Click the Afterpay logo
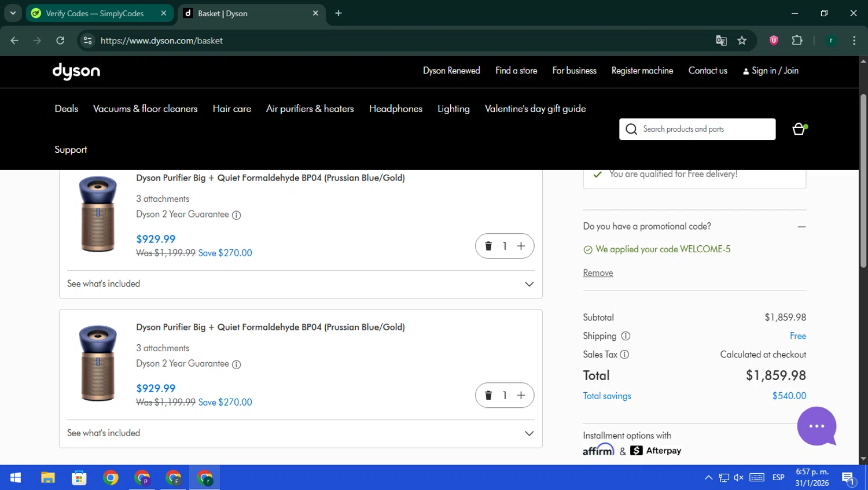This screenshot has height=490, width=868. [x=656, y=451]
